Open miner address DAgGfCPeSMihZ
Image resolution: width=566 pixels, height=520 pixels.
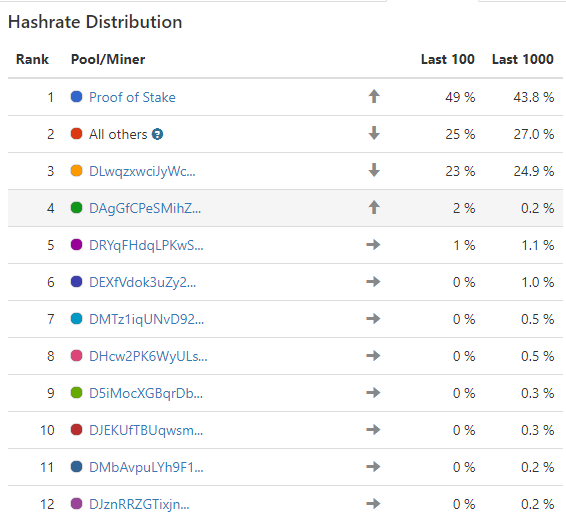[145, 208]
